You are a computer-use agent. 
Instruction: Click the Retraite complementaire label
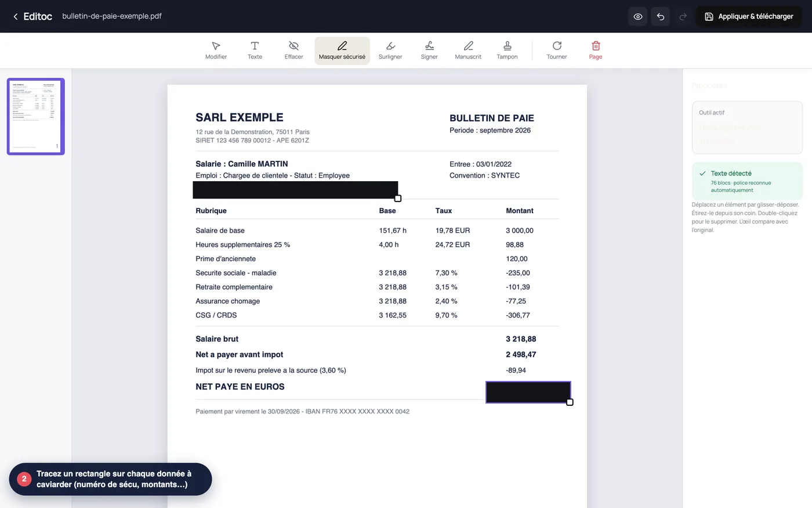point(234,287)
